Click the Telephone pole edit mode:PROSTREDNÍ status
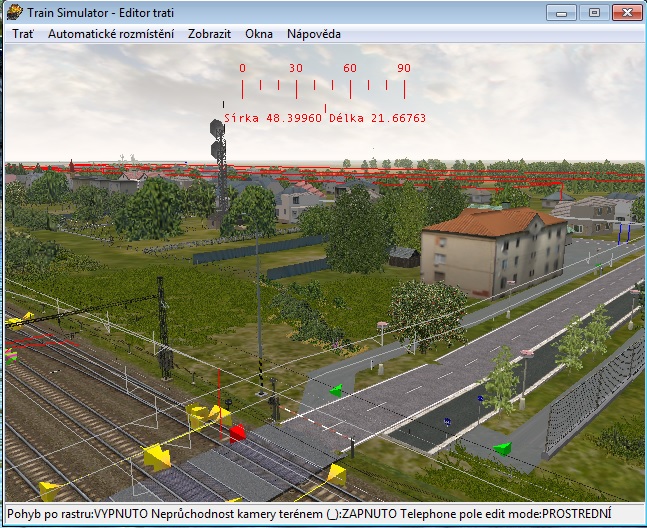Image resolution: width=647 pixels, height=528 pixels. coord(505,514)
